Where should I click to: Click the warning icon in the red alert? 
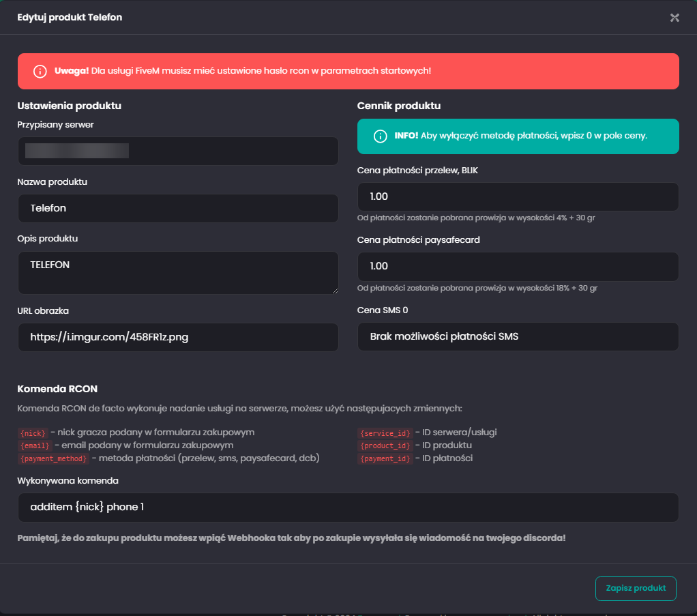40,71
